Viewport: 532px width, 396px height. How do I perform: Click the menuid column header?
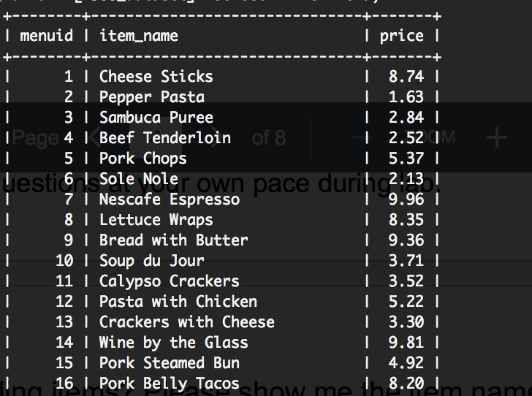point(46,36)
